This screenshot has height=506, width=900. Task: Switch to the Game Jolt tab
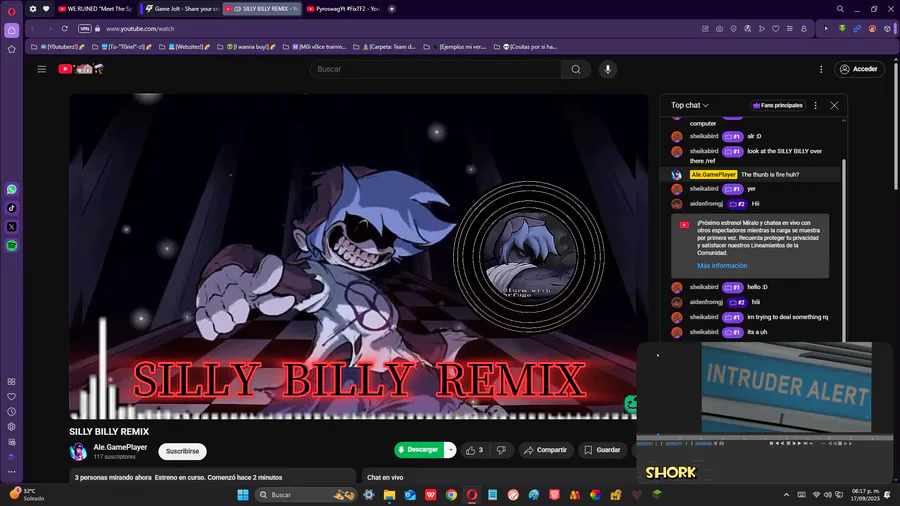(181, 9)
